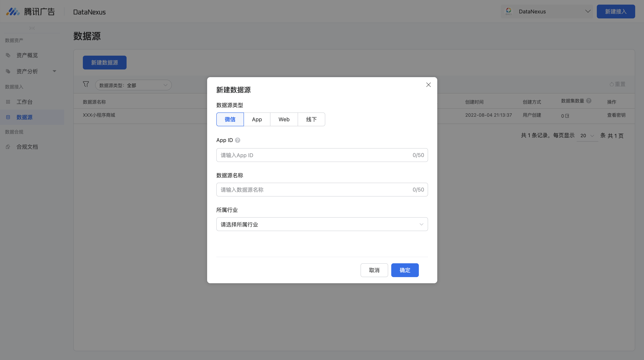
Task: Click the 2022-08-04 21:13:37 cell
Action: [x=488, y=115]
